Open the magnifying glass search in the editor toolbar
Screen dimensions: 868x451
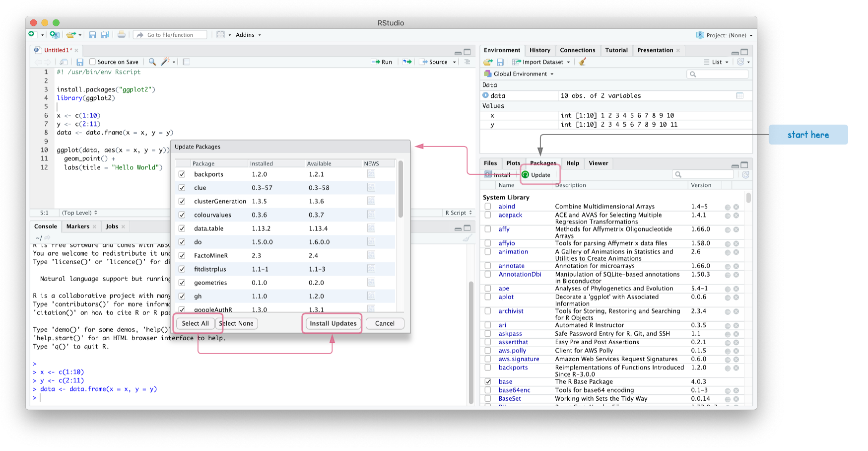click(x=152, y=62)
